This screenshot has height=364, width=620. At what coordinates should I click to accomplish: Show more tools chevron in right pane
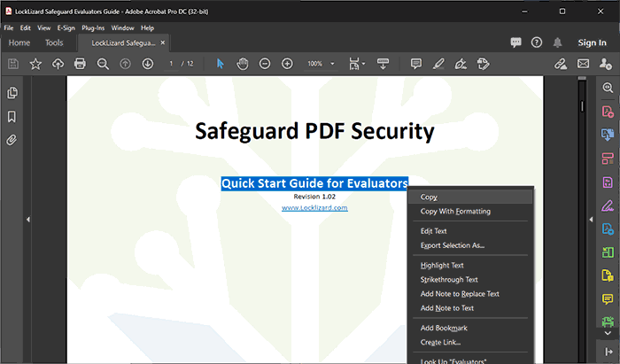608,333
